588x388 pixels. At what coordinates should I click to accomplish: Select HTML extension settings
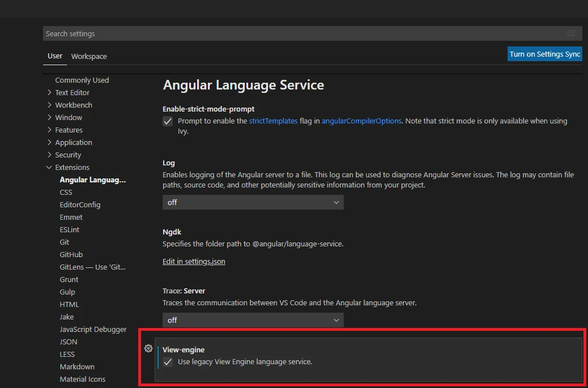[x=69, y=304]
